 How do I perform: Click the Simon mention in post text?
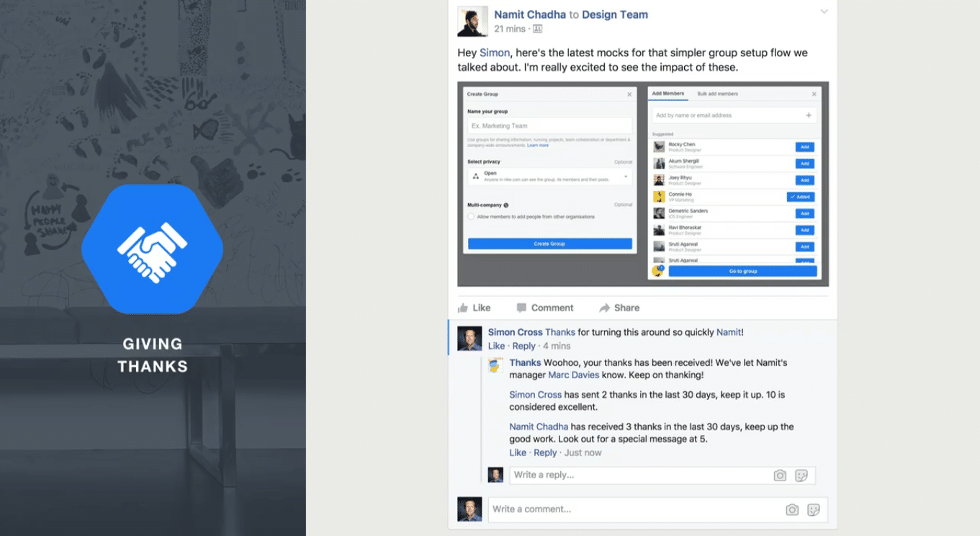495,53
